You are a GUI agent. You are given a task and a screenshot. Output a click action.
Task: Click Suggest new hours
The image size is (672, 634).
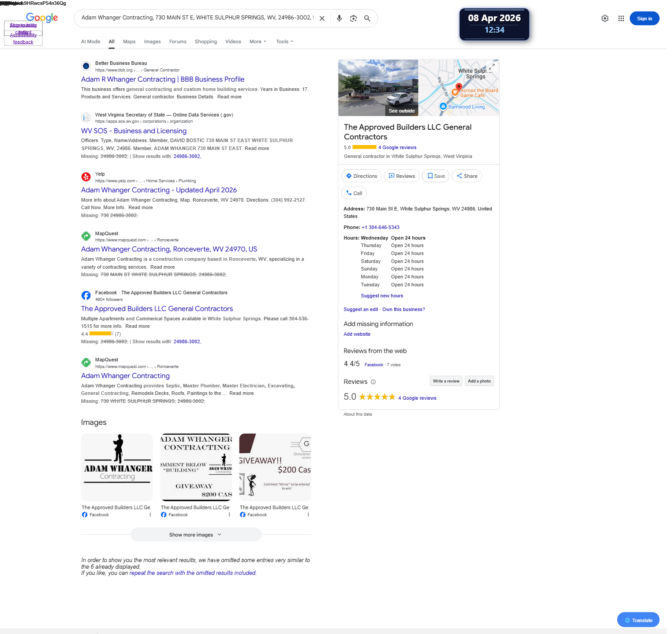pos(382,296)
